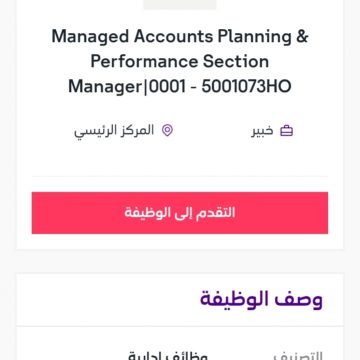Click the divider line above the apply button

180,176
